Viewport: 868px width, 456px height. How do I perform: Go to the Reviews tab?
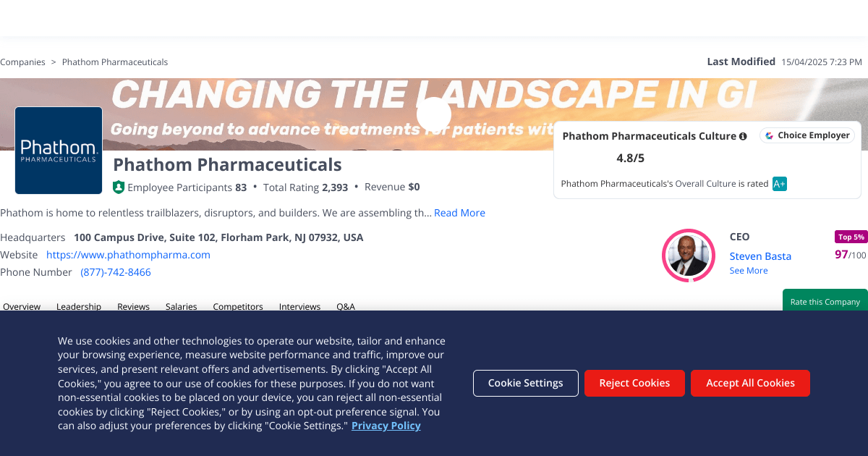tap(133, 306)
